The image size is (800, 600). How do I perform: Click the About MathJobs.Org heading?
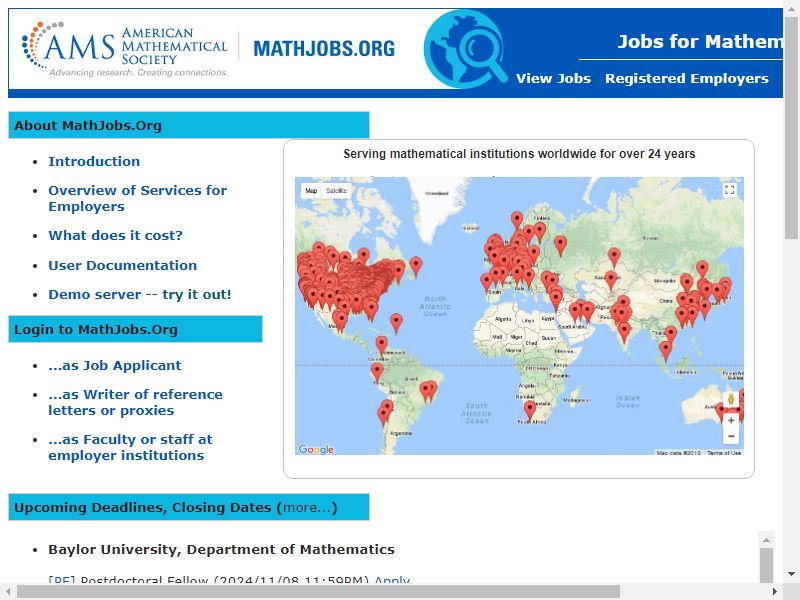[189, 125]
